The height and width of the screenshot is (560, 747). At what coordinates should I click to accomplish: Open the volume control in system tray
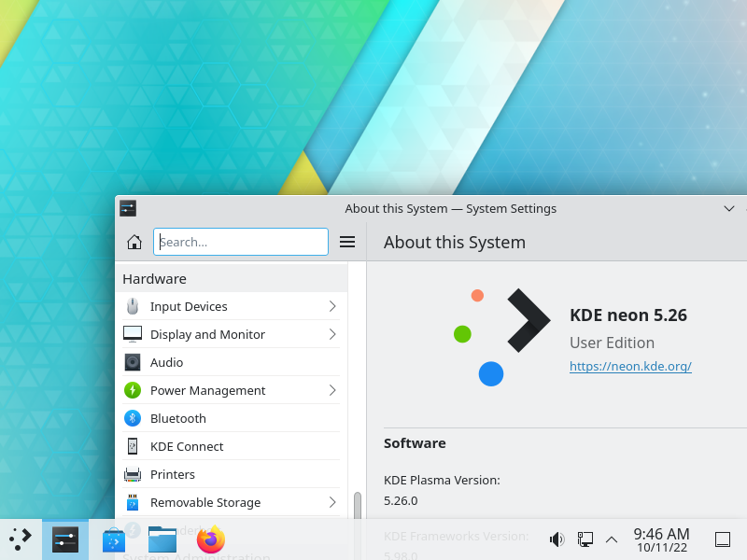coord(557,539)
